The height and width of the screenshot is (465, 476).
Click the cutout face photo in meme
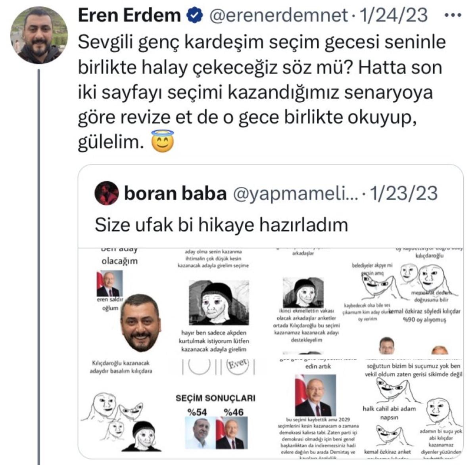coord(141,323)
